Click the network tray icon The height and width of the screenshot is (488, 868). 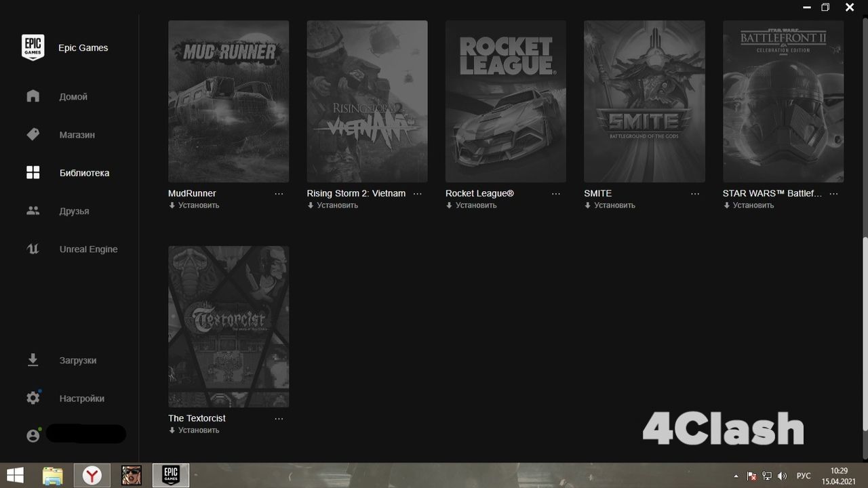pos(767,476)
